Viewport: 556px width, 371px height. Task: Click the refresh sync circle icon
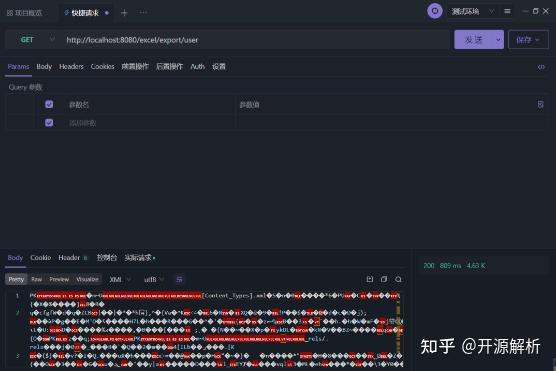[434, 11]
